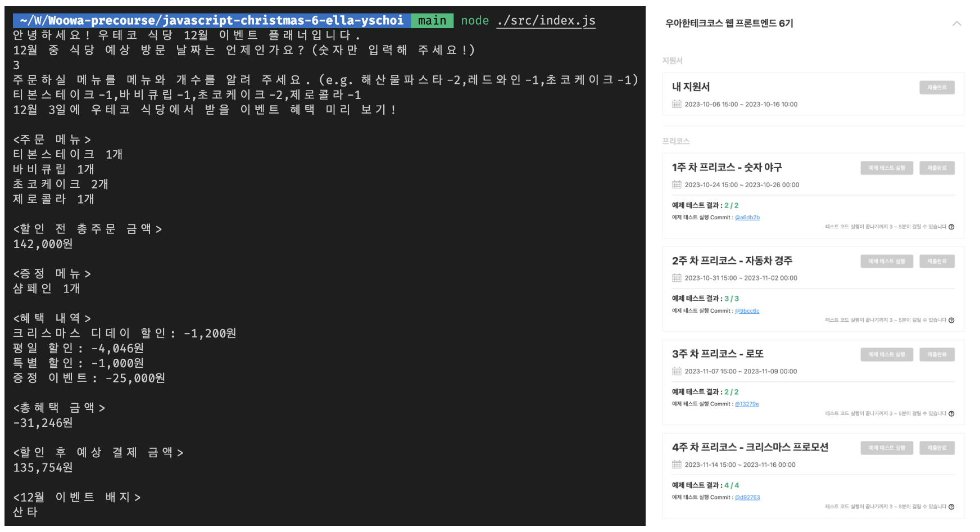Image resolution: width=980 pixels, height=532 pixels.
Task: Click the application period 2023-10-06 15:00 ~ 2023-10-16 10:00
Action: 741,105
